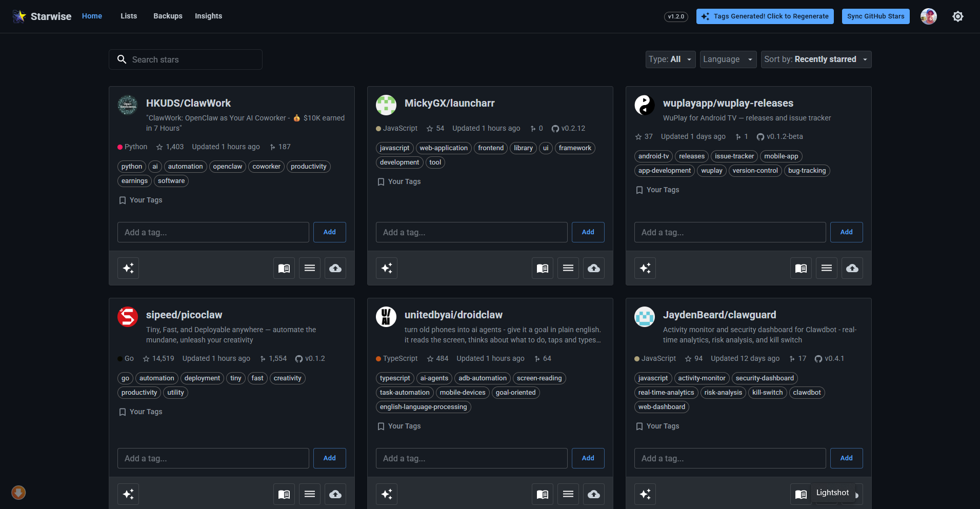980x509 pixels.
Task: Generate AI tags for wuplay-releases sparkle icon
Action: click(645, 268)
